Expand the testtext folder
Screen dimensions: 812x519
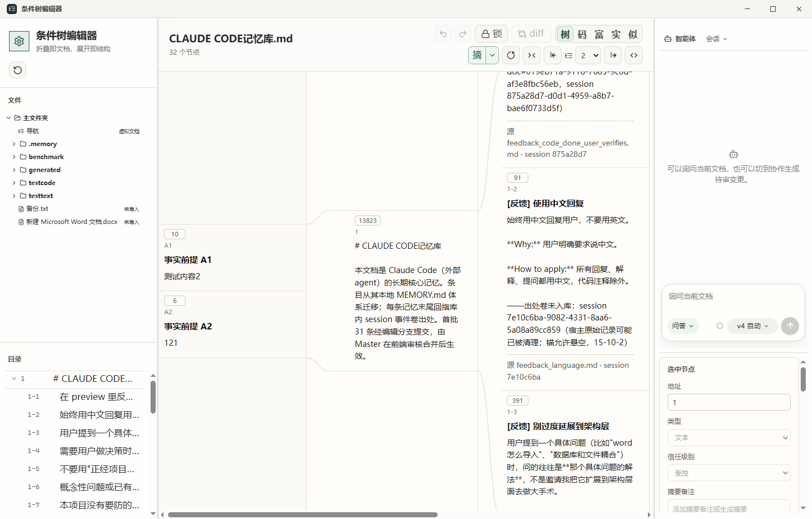[x=14, y=196]
